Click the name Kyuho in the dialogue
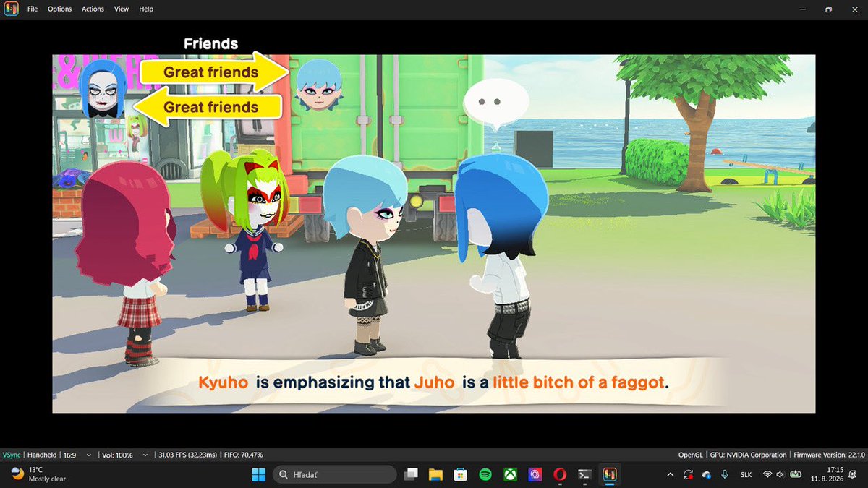 (224, 382)
